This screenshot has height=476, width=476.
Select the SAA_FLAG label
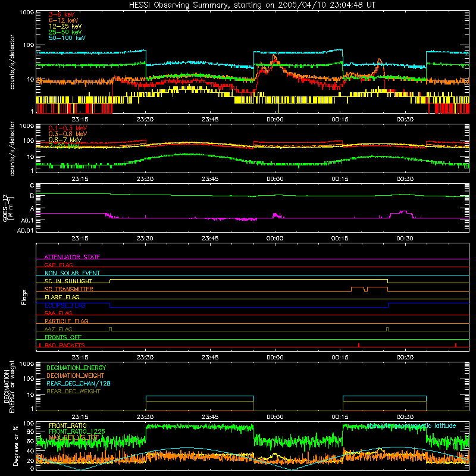[58, 313]
